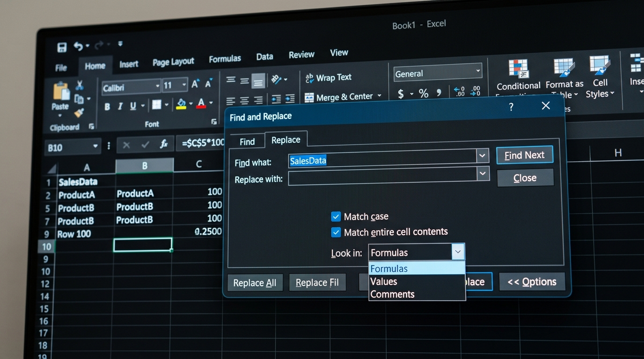Screen dimensions: 644x359
Task: Click the Save icon in the quick access toolbar
Action: click(62, 47)
